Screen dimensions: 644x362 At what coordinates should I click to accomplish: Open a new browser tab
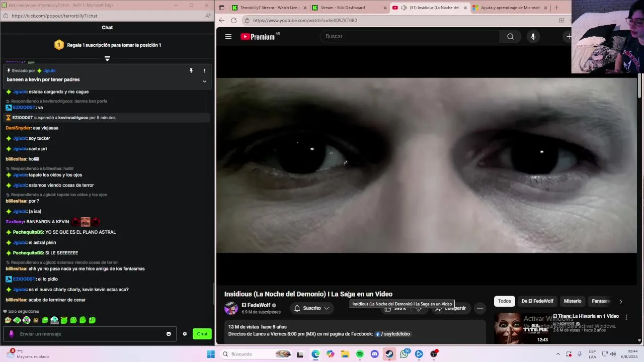coord(556,8)
